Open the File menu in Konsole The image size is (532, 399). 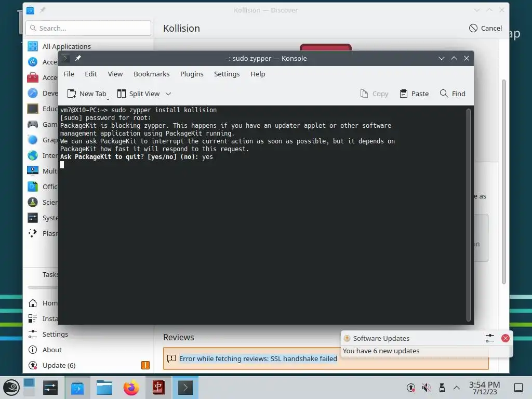69,74
